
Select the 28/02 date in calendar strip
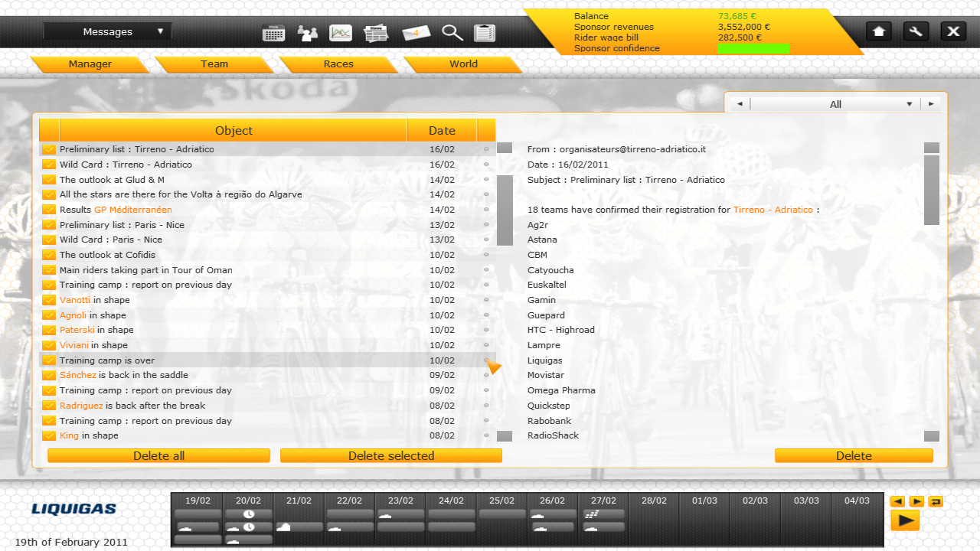pyautogui.click(x=654, y=500)
